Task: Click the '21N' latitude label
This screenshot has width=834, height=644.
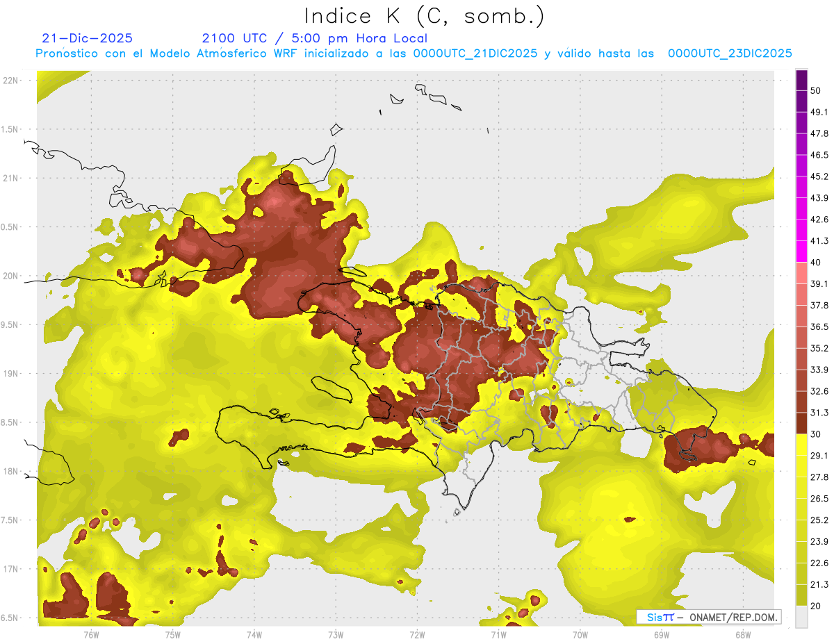Action: pyautogui.click(x=10, y=178)
